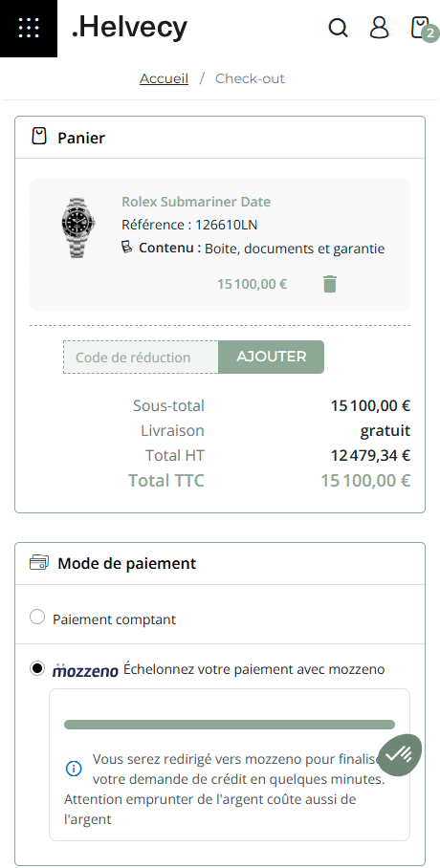Select the mozzeno installment payment radio button
Image resolution: width=440 pixels, height=868 pixels.
click(37, 669)
